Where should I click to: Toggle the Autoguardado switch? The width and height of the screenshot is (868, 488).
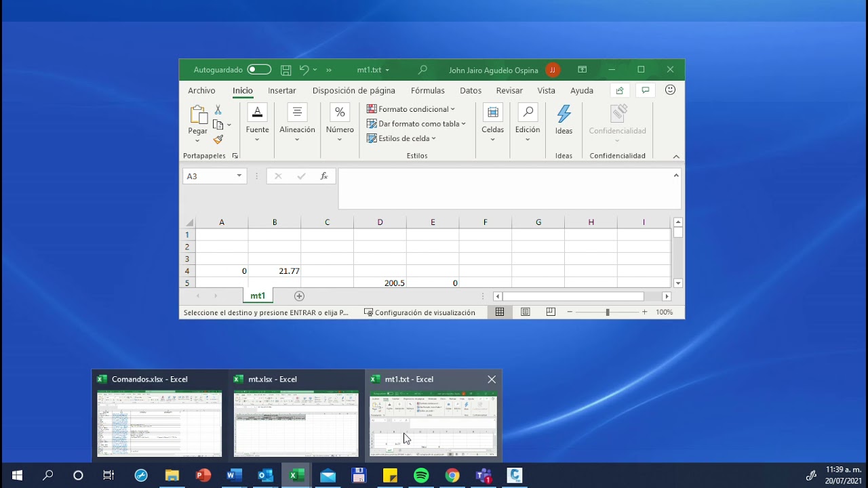pyautogui.click(x=259, y=70)
